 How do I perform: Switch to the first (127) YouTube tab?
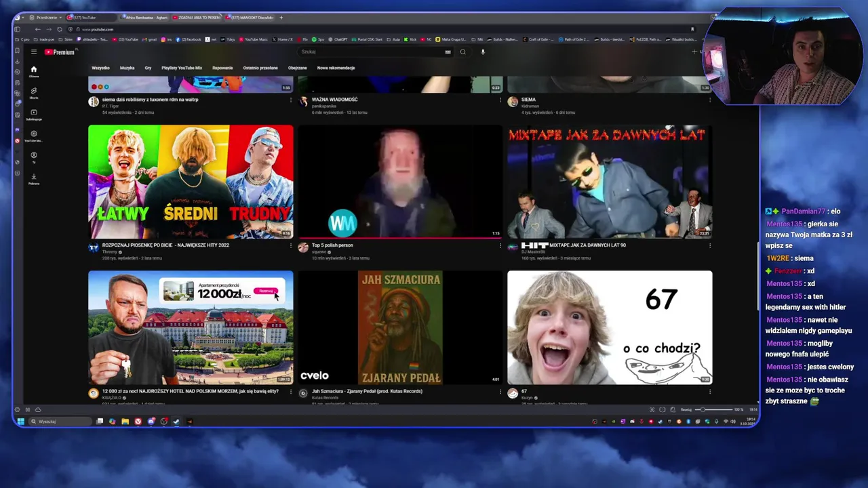pos(91,18)
